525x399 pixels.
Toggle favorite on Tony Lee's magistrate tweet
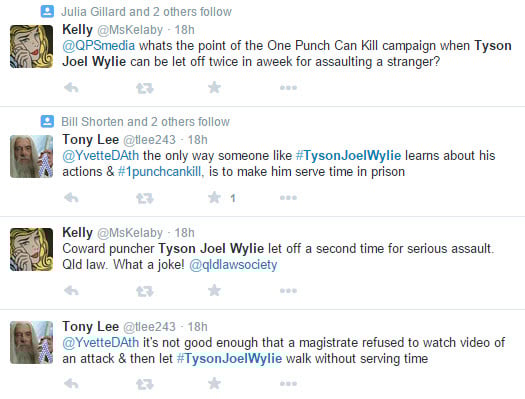(x=214, y=383)
